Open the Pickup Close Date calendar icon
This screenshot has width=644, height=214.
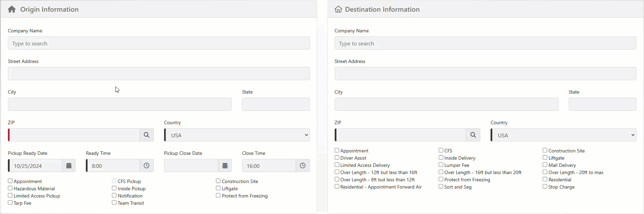pyautogui.click(x=225, y=165)
